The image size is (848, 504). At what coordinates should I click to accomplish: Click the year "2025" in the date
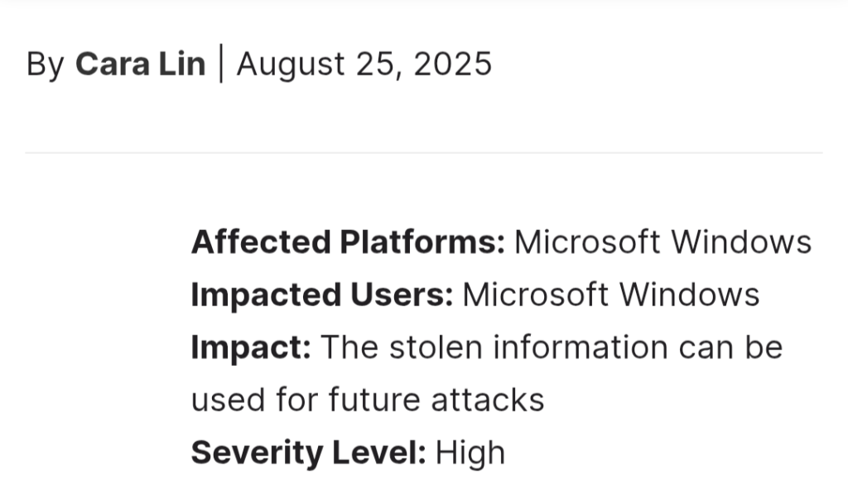[x=453, y=64]
